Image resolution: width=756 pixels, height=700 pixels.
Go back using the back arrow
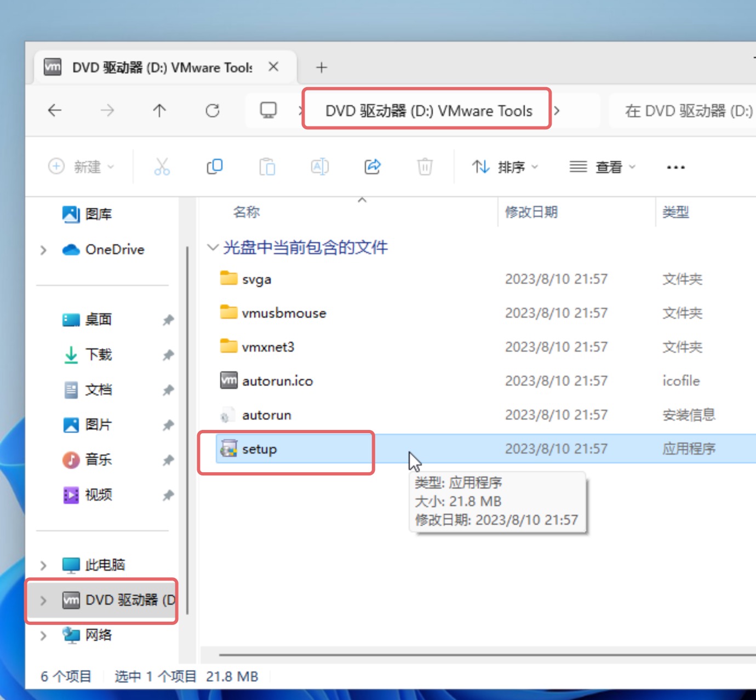tap(55, 111)
